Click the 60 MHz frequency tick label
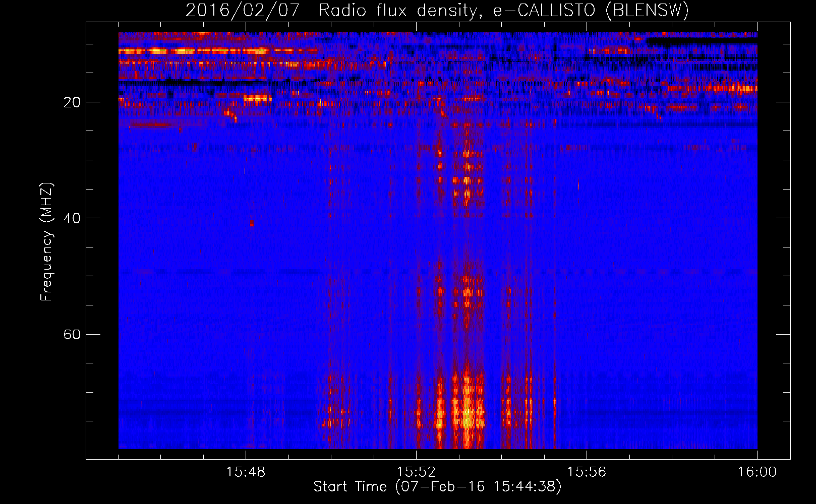Screen dimensions: 816x504 (x=72, y=334)
